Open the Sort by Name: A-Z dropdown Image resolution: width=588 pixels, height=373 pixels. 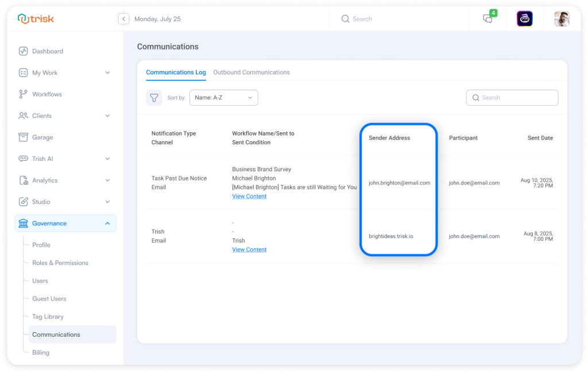pos(223,98)
